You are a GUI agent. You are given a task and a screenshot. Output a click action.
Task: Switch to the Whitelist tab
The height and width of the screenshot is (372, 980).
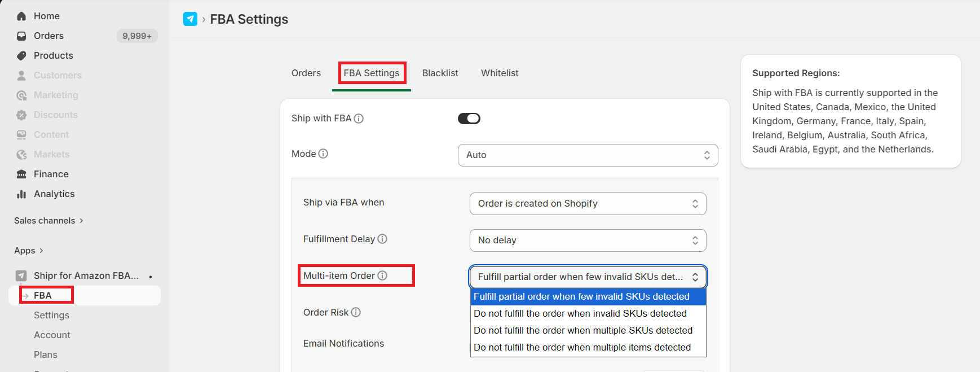coord(500,73)
